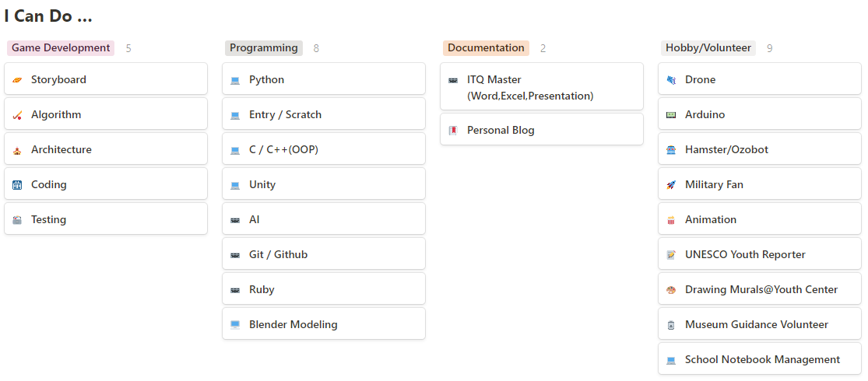
Task: Click the rocket icon beside Military Fan
Action: [x=671, y=185]
